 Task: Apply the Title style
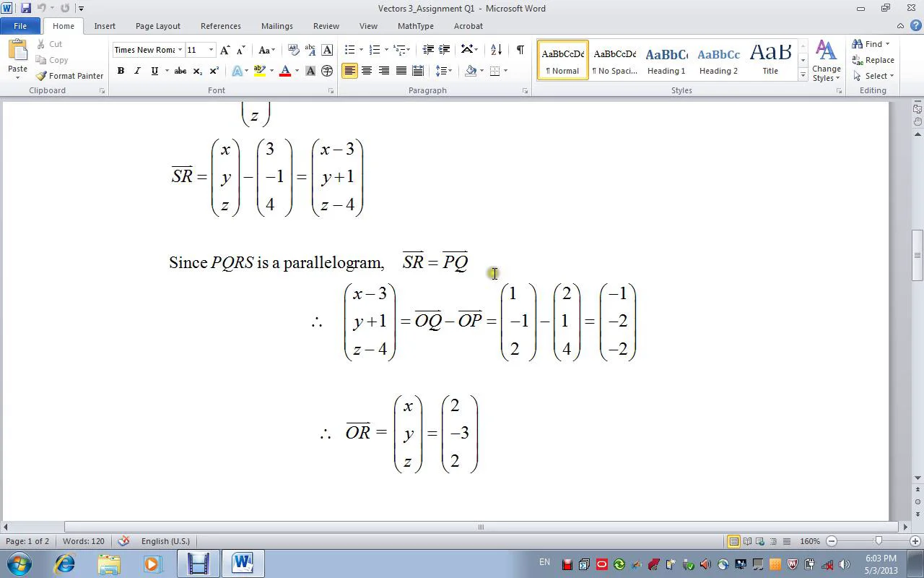tap(770, 60)
